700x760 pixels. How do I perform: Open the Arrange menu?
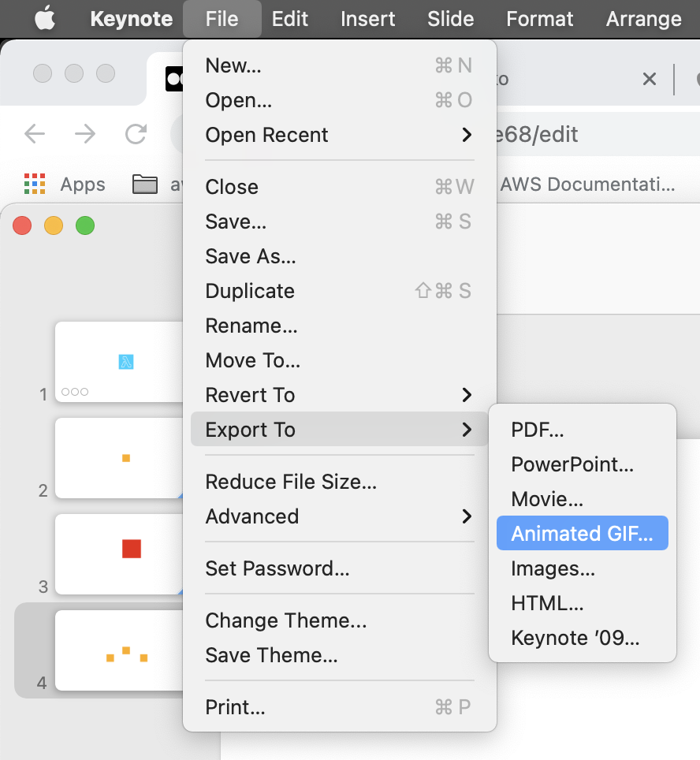pyautogui.click(x=644, y=19)
